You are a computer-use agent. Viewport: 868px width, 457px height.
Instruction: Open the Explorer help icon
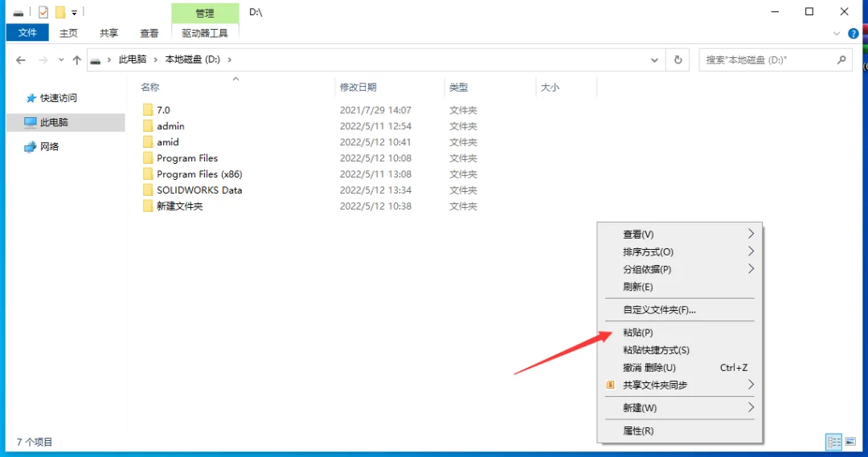(853, 34)
